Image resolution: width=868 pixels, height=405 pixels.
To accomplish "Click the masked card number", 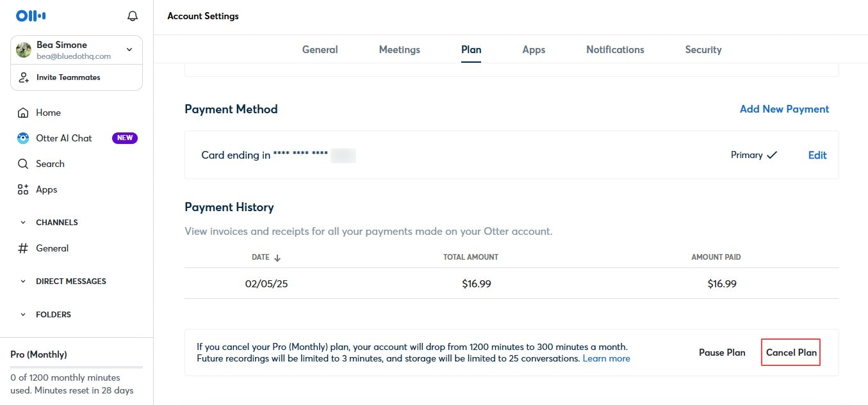I will [314, 155].
